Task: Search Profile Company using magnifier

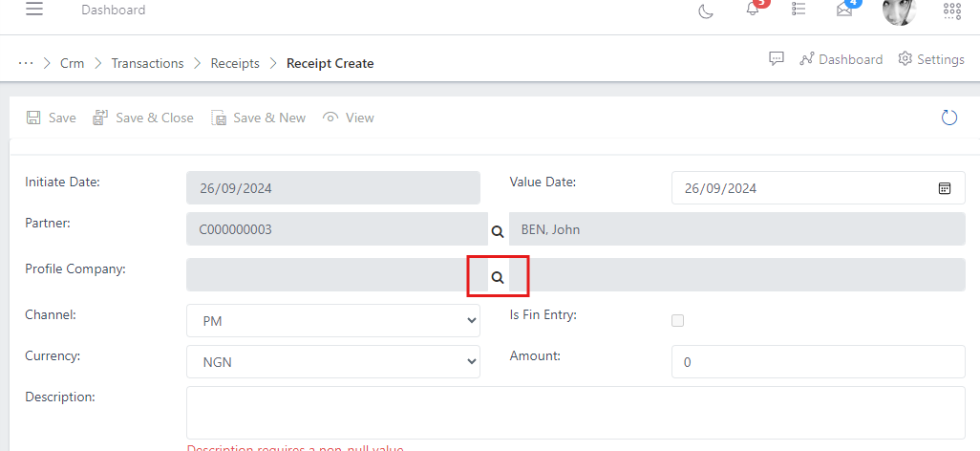Action: tap(498, 277)
